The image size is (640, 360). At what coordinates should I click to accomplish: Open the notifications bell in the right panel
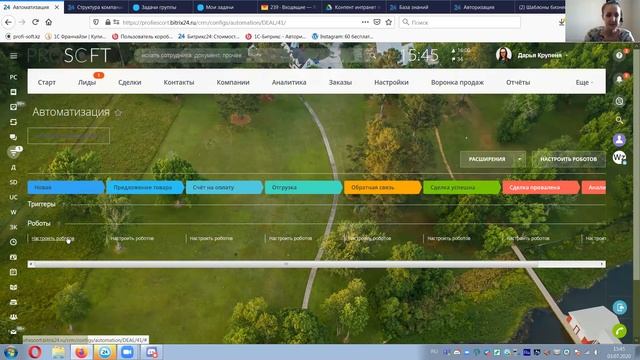pyautogui.click(x=619, y=79)
